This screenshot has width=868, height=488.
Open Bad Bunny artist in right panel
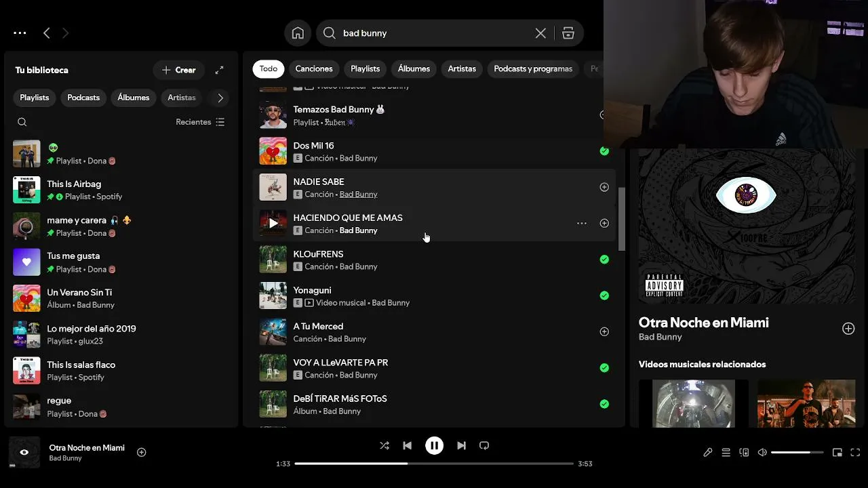[x=660, y=337]
